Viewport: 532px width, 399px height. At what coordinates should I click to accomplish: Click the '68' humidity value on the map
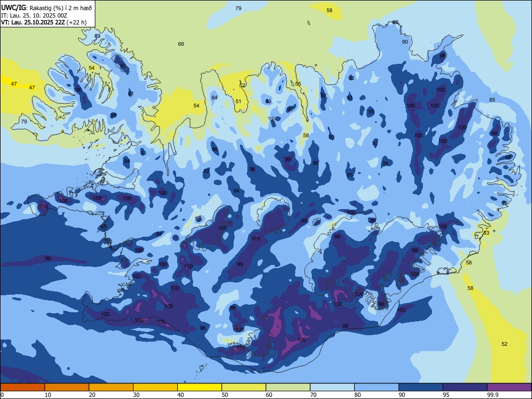[x=181, y=44]
